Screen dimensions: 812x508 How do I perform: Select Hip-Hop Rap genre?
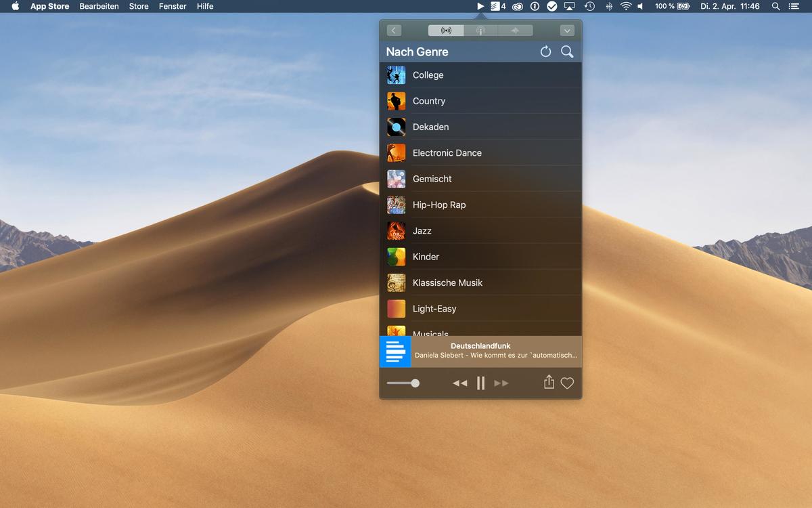(x=480, y=205)
